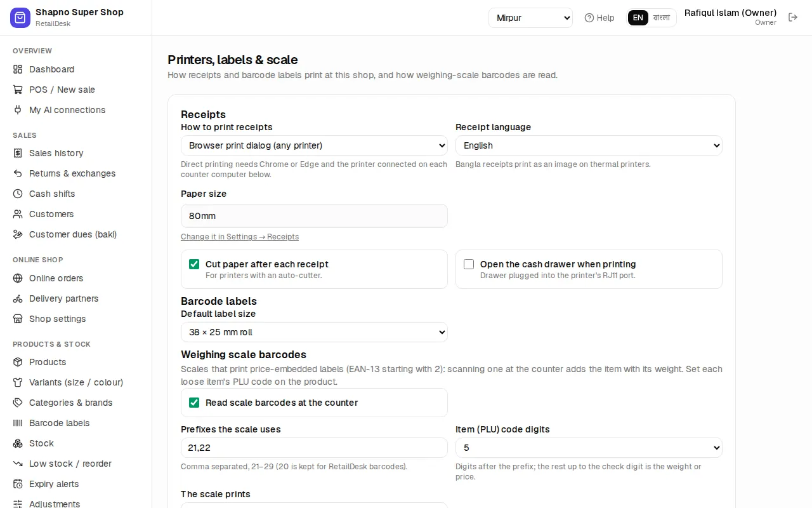The width and height of the screenshot is (812, 508).
Task: Open the Item (PLU) code digits dropdown
Action: (x=589, y=448)
